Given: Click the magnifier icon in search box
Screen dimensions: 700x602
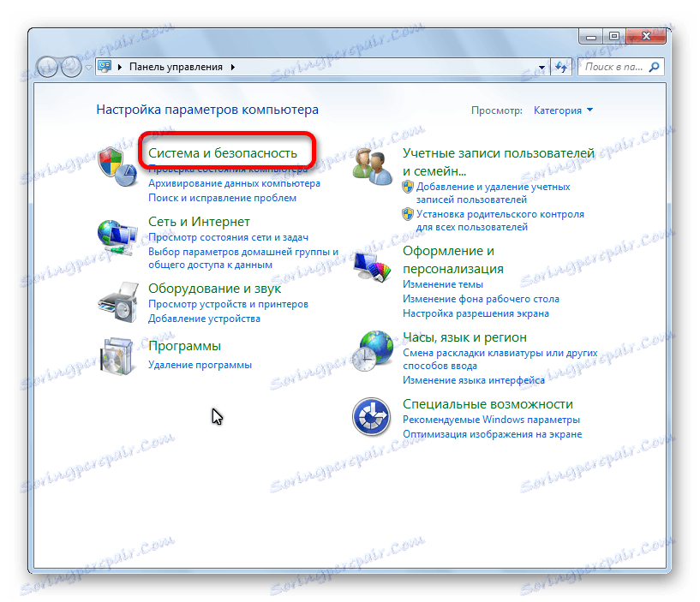Looking at the screenshot, I should (654, 67).
